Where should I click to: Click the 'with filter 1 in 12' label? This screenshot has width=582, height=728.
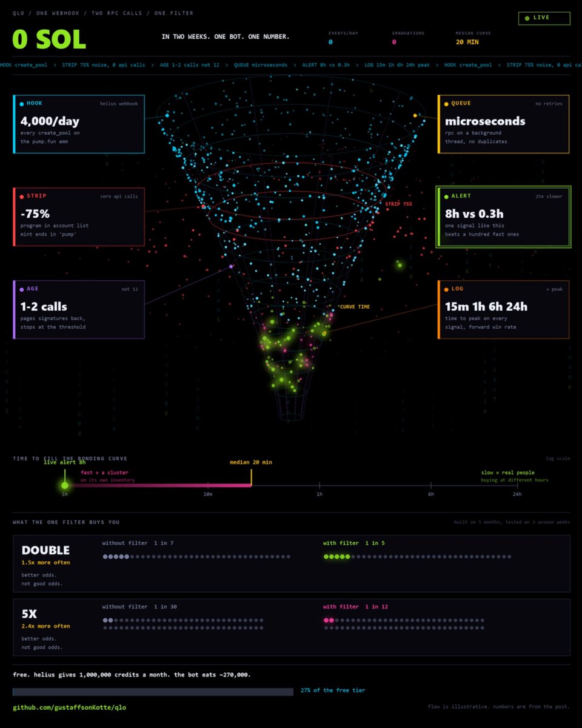[x=356, y=607]
